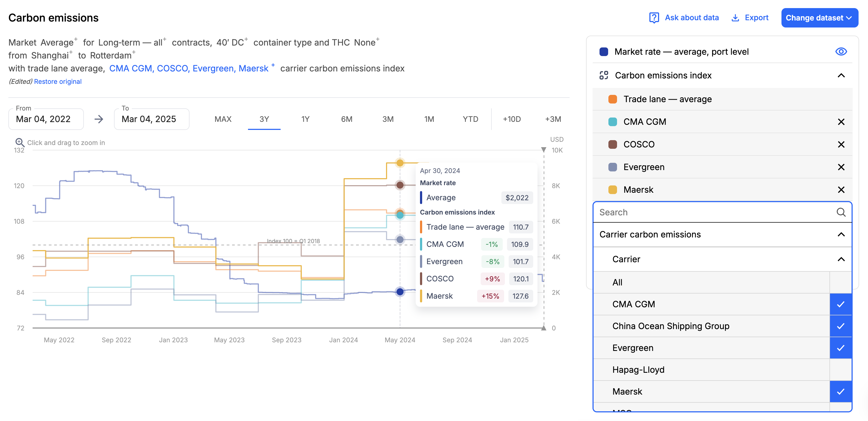868x421 pixels.
Task: Select the MAX time range tab
Action: (223, 119)
